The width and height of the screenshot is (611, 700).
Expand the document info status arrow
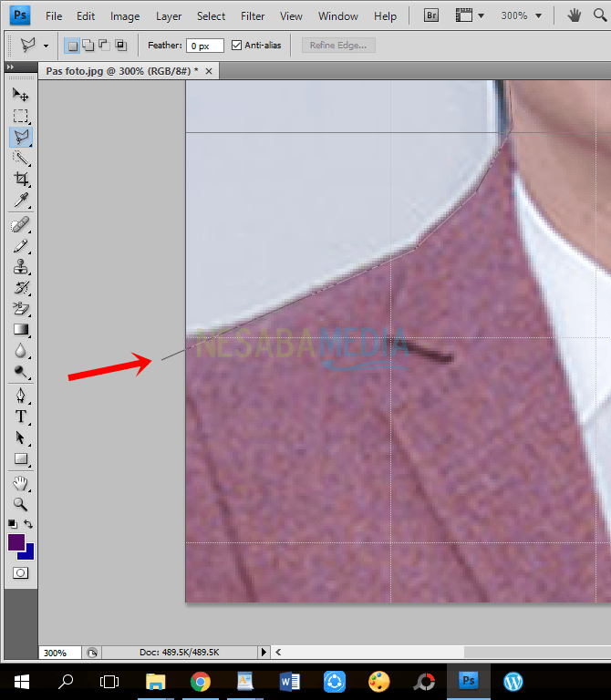264,653
